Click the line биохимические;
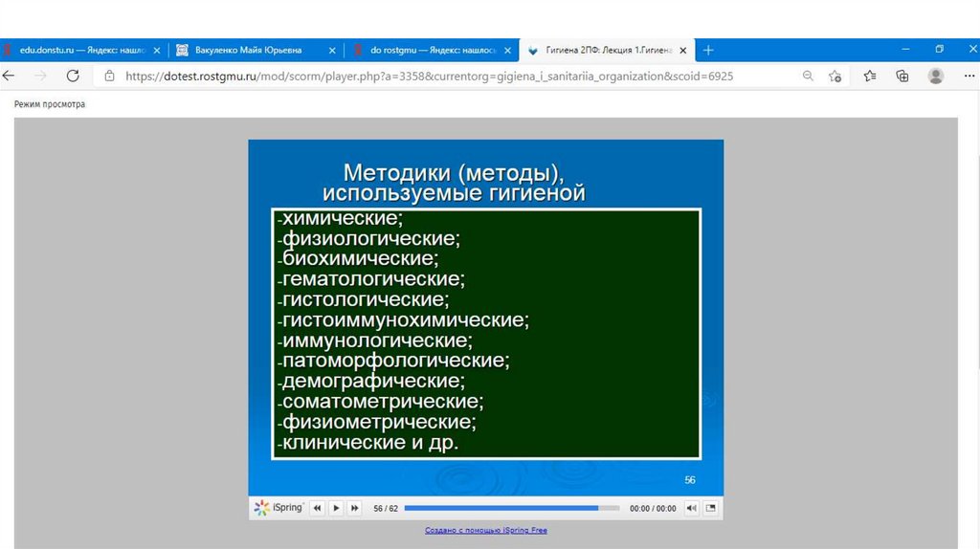This screenshot has width=980, height=549. 358,258
